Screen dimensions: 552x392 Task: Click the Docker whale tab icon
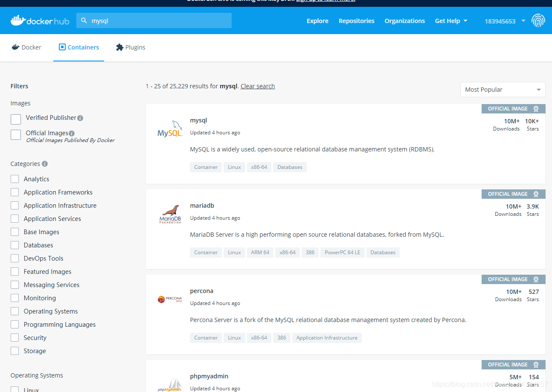[x=15, y=47]
